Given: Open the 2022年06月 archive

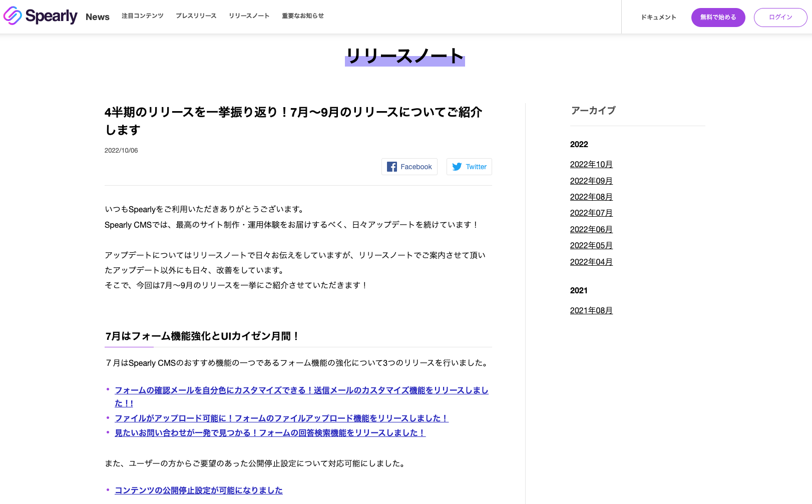Looking at the screenshot, I should 591,230.
